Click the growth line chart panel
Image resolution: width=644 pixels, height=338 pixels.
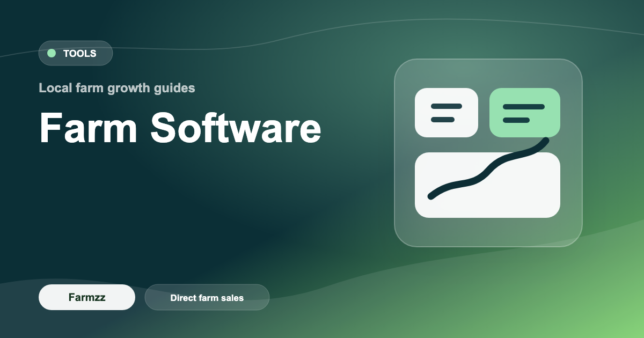point(487,185)
